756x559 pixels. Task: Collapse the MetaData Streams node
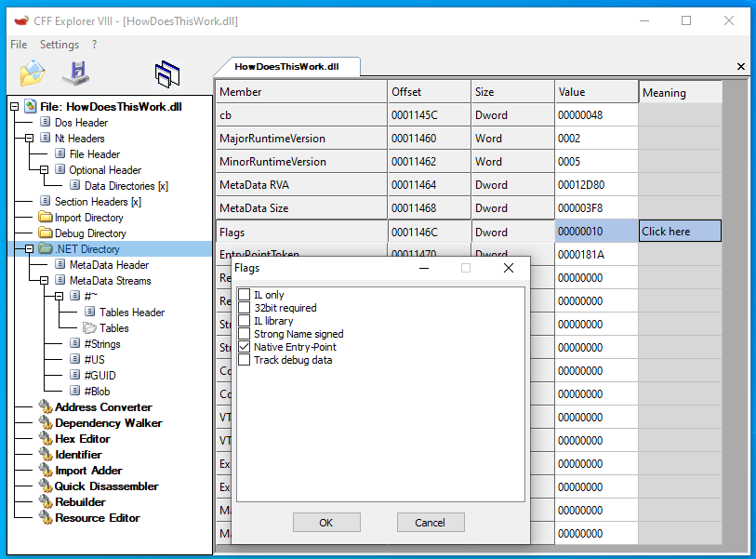click(x=45, y=280)
